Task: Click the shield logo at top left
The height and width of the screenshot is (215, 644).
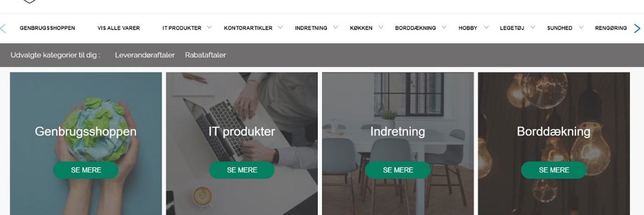Action: coord(29,1)
